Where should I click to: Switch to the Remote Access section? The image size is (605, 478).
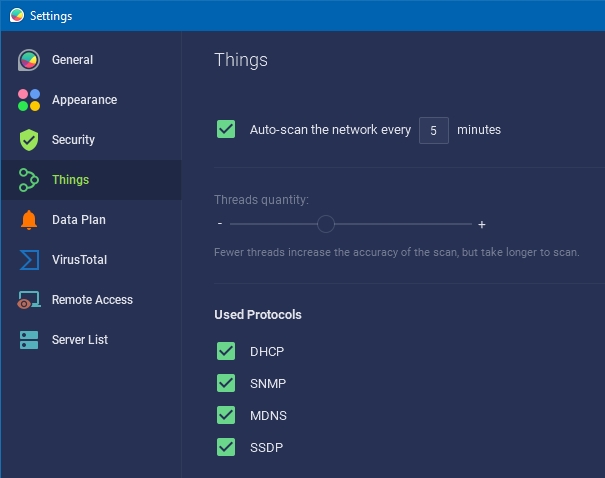tap(92, 300)
